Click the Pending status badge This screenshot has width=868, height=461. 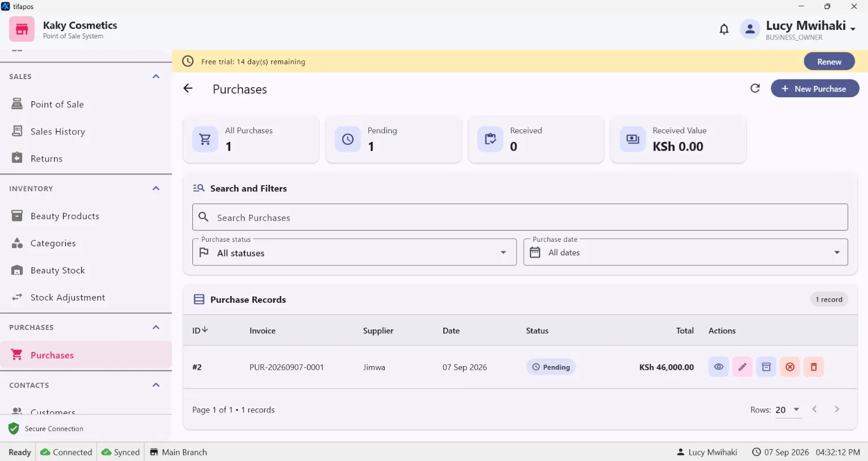click(x=551, y=367)
